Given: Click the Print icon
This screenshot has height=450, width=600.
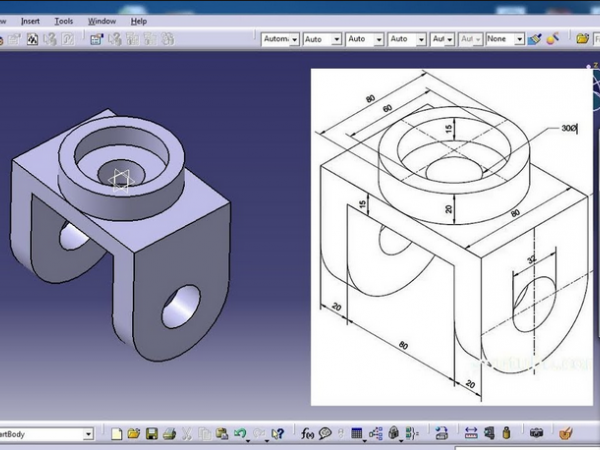Looking at the screenshot, I should (x=169, y=434).
